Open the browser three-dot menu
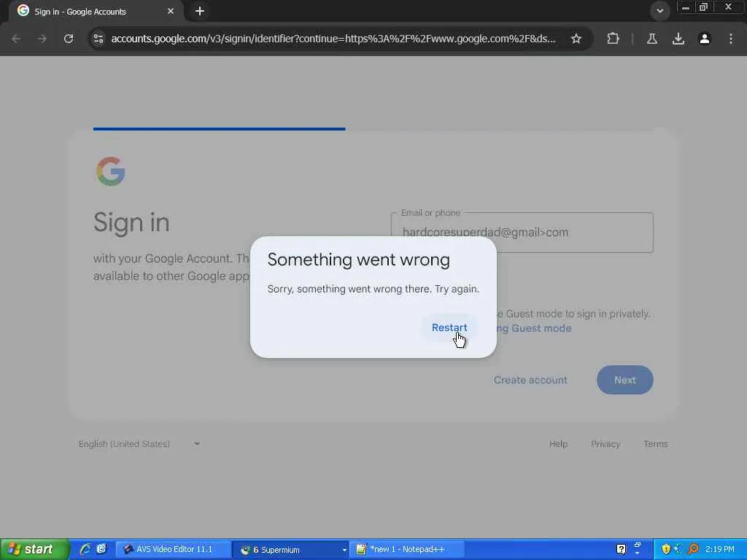This screenshot has width=747, height=560. tap(731, 39)
